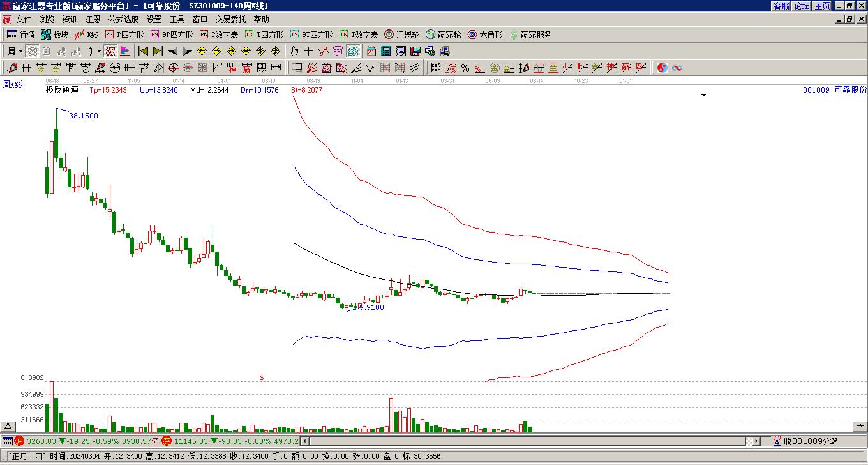Click the orange 深 Shenzhen index icon

point(167,441)
